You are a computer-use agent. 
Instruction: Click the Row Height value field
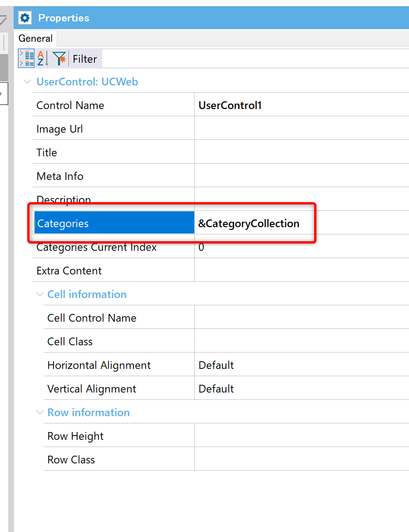point(301,436)
